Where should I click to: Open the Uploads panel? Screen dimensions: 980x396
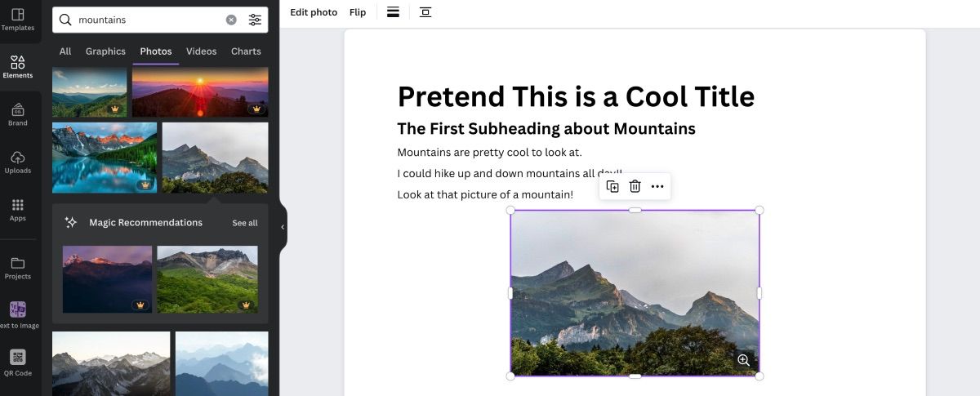click(x=17, y=162)
